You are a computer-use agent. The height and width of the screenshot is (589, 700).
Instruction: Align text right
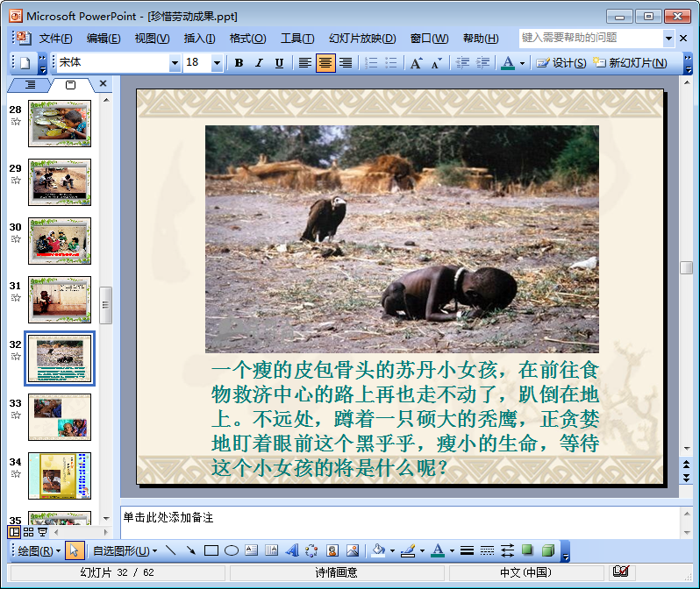coord(346,63)
